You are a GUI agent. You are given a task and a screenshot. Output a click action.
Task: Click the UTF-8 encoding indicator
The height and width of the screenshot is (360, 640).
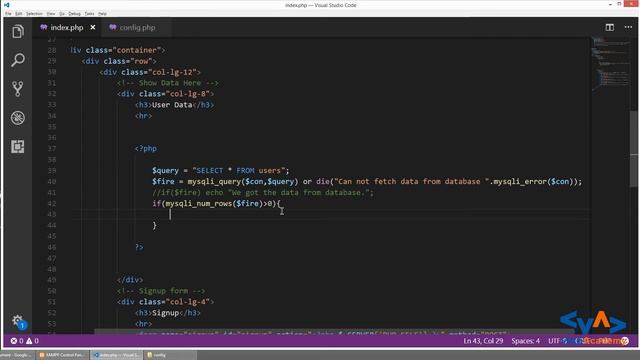558,341
